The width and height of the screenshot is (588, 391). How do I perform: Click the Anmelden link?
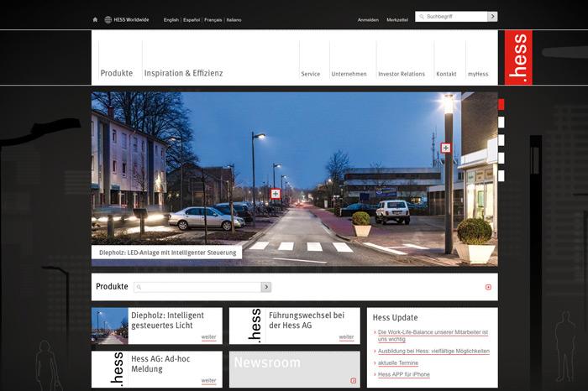tap(368, 20)
